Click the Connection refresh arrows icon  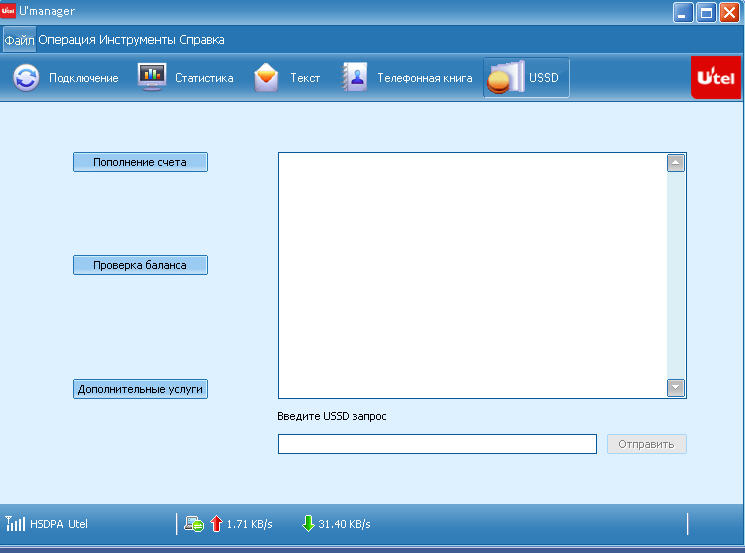(26, 77)
